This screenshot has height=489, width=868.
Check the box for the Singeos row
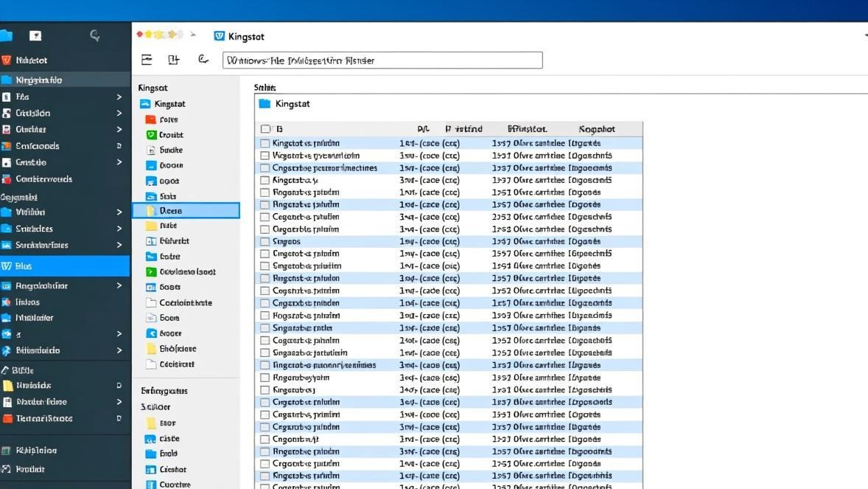(x=265, y=242)
